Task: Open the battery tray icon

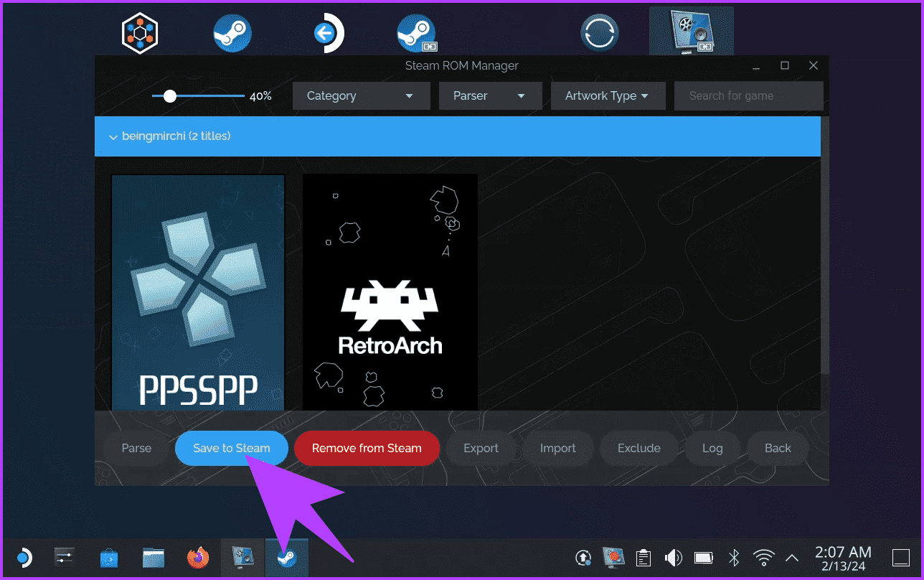Action: [703, 558]
